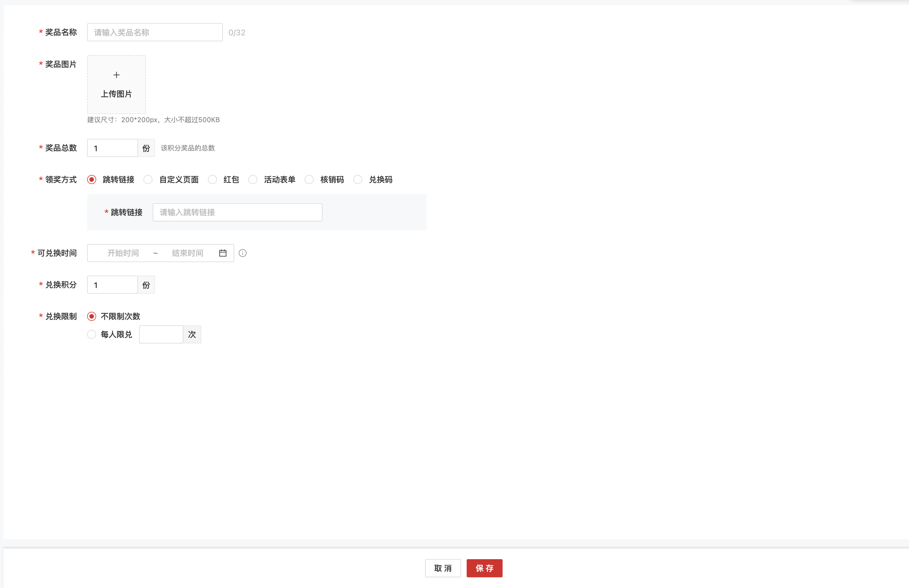
Task: Click the 保存 save button
Action: (484, 568)
